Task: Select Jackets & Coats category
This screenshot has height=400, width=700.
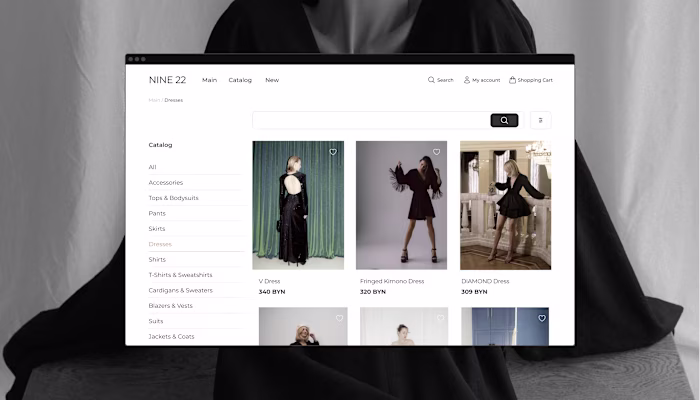Action: click(171, 337)
